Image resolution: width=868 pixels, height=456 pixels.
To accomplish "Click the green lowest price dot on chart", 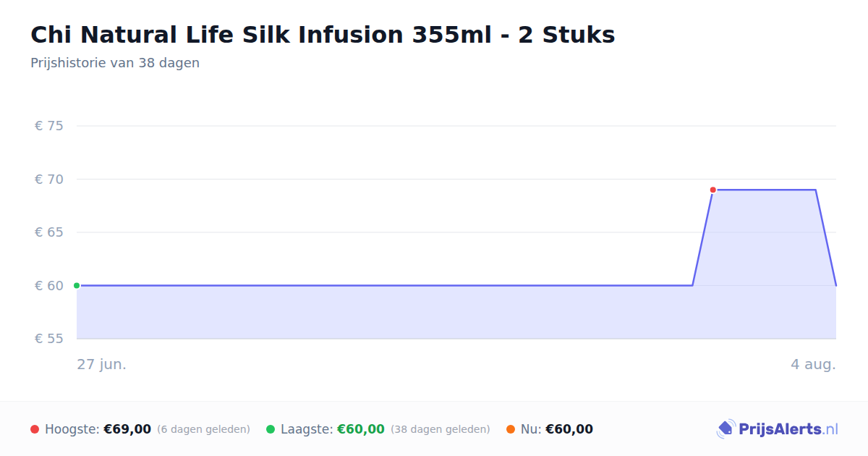I will (77, 285).
